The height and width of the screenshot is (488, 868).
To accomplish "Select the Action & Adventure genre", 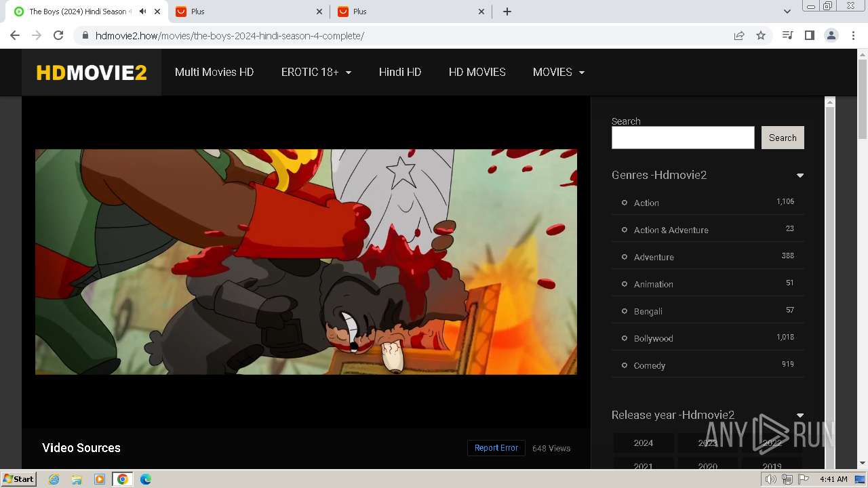I will click(671, 230).
